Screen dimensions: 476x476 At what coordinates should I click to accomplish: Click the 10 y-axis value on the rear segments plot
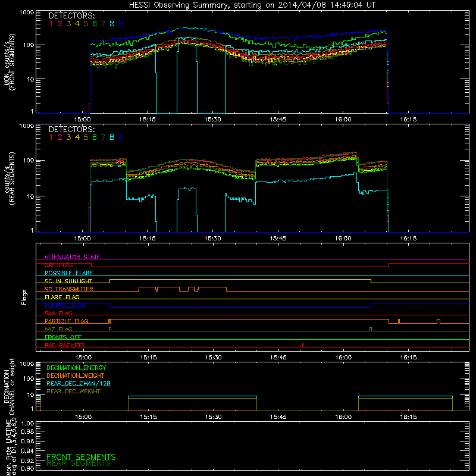click(30, 196)
